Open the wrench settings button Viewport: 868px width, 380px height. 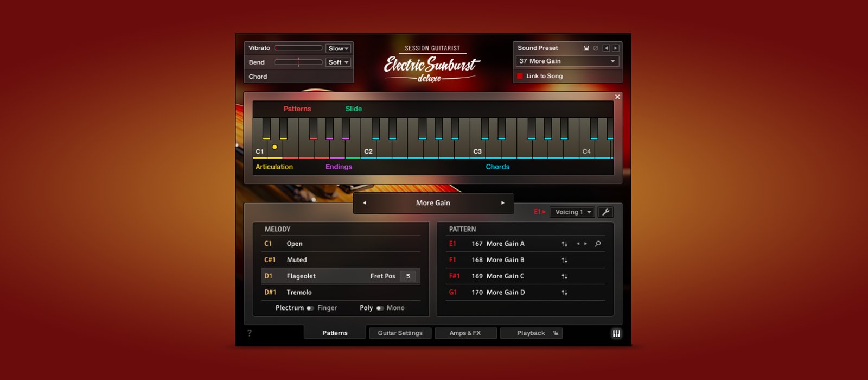(x=605, y=212)
